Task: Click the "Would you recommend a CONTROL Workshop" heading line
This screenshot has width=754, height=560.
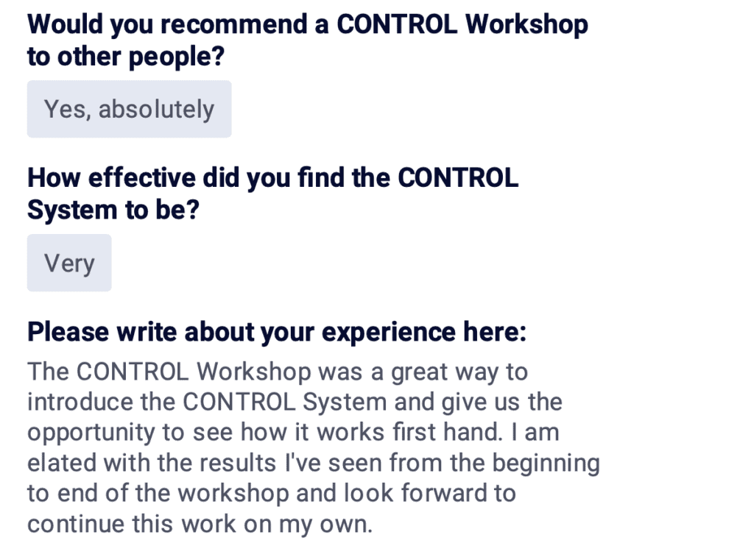Action: click(x=308, y=24)
